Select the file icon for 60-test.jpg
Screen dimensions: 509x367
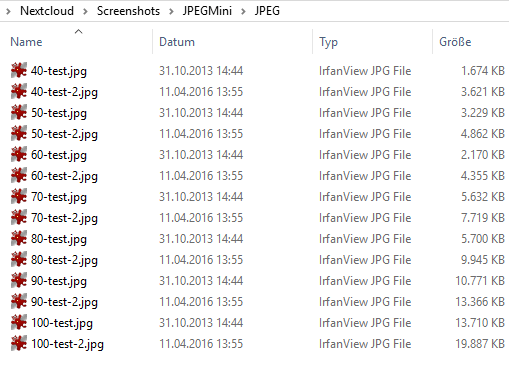coord(19,154)
